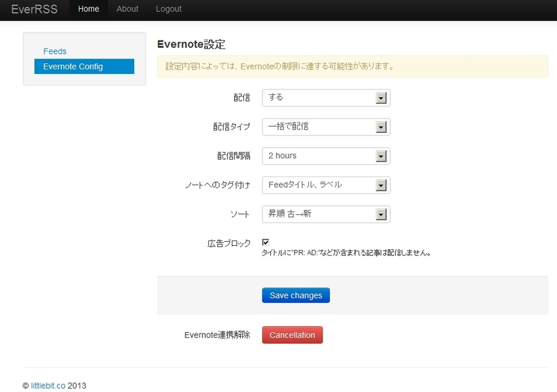This screenshot has height=392, width=557.
Task: Click the ノートへのタグ付け label
Action: [x=218, y=185]
